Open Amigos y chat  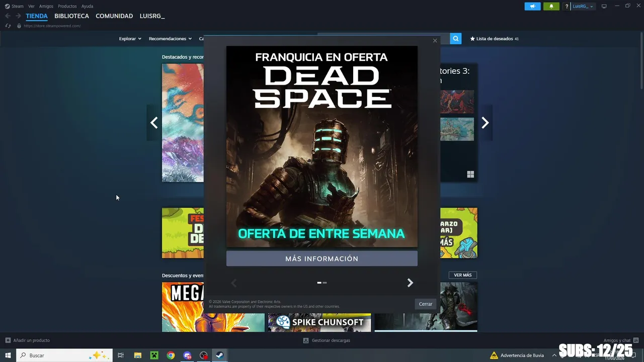coord(617,340)
